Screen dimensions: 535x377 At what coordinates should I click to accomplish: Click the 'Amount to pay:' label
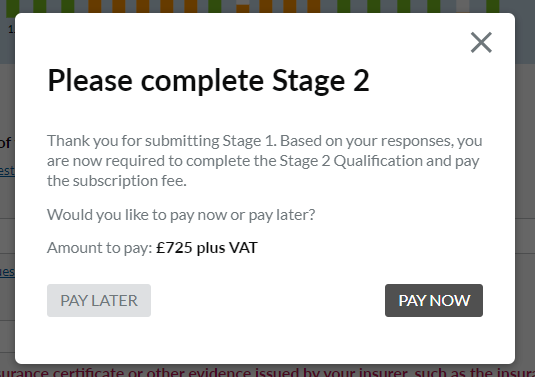pos(100,248)
